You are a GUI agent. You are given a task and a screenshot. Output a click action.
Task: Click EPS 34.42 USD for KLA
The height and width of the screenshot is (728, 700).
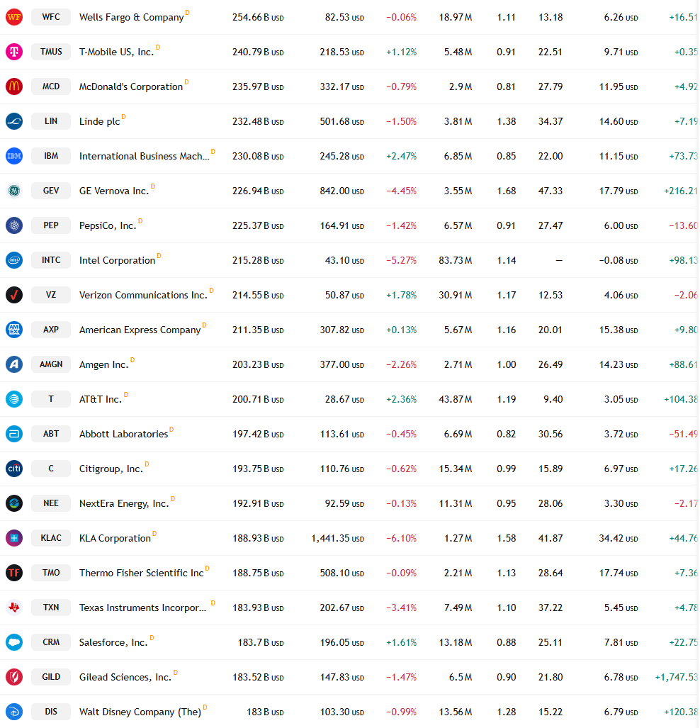point(619,539)
